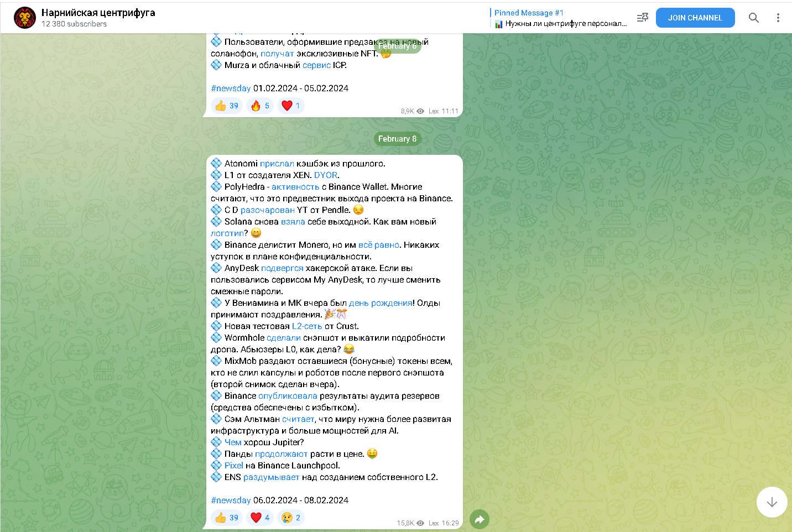The width and height of the screenshot is (792, 532).
Task: Open the 'раздумывает' link about ENS
Action: [271, 477]
